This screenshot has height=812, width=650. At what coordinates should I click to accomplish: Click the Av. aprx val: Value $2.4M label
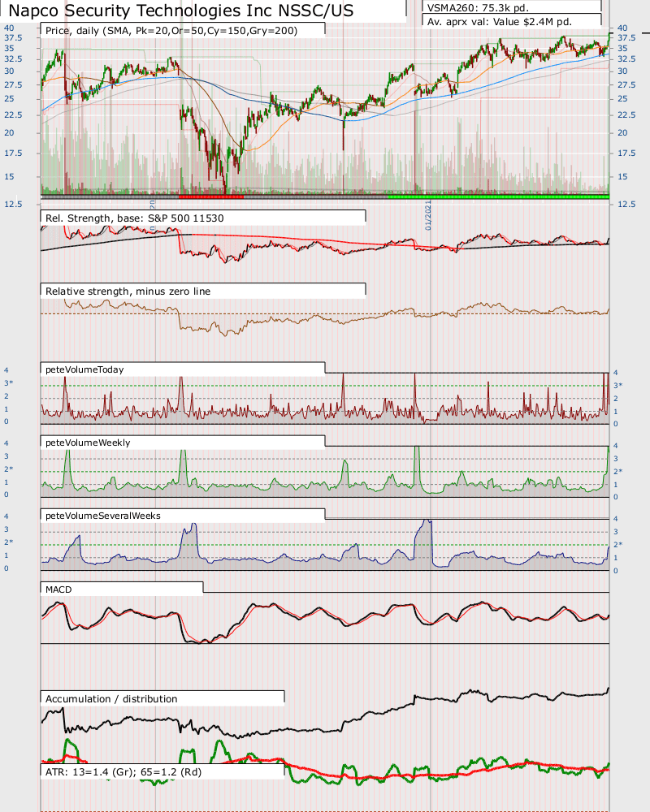click(x=500, y=22)
